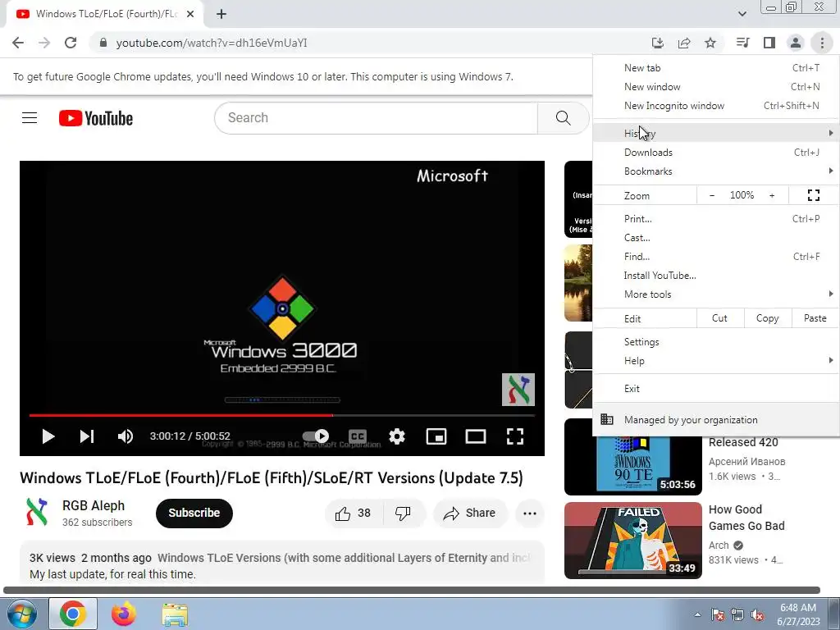Go back to the previous page

coord(18,43)
